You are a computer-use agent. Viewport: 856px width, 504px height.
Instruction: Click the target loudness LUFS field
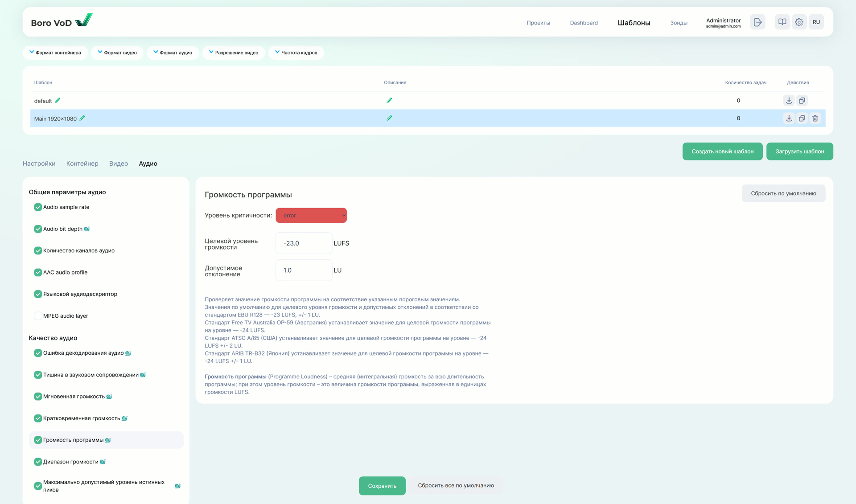tap(304, 243)
